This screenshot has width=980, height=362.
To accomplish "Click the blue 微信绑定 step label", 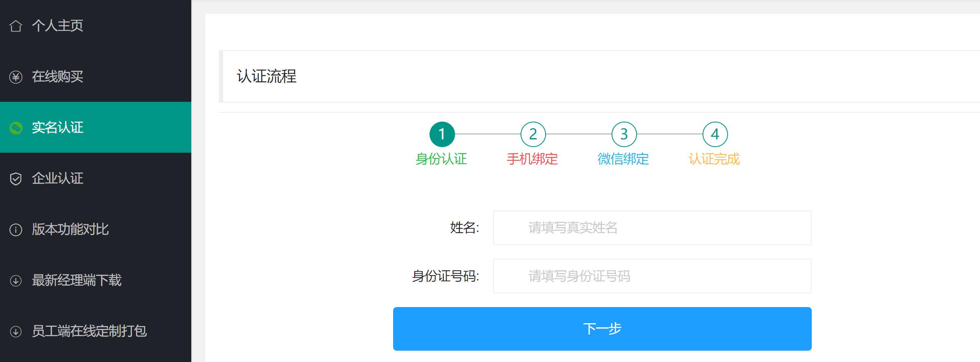I will (623, 159).
